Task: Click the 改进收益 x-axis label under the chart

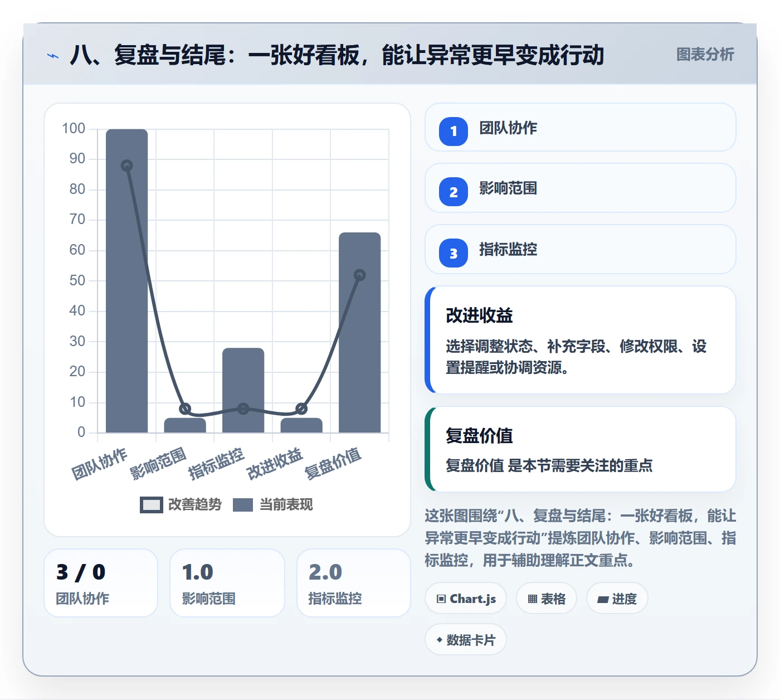Action: point(275,464)
